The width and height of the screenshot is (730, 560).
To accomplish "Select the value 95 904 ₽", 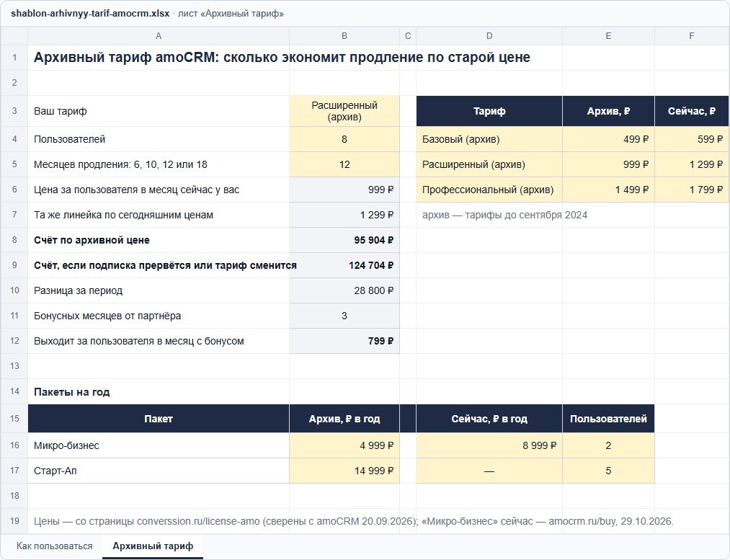I will [344, 240].
